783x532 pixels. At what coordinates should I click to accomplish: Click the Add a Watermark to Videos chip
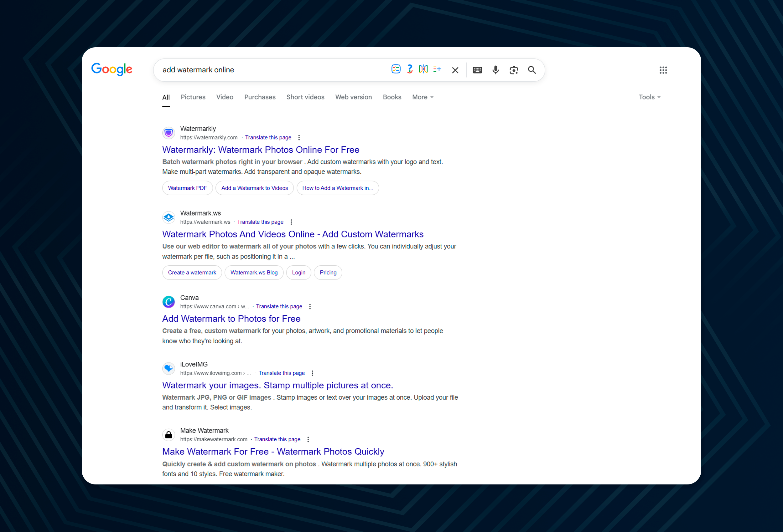[254, 188]
